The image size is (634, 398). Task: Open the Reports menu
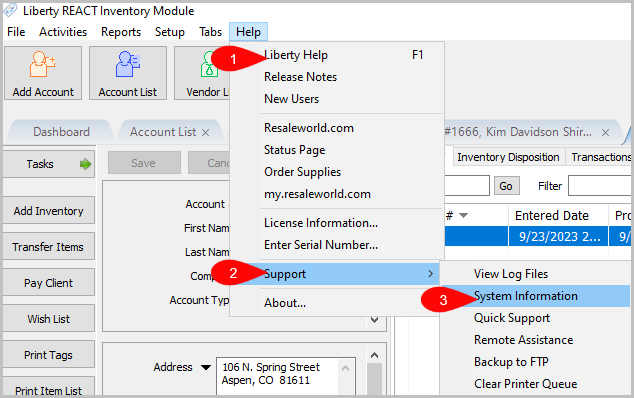(x=121, y=32)
